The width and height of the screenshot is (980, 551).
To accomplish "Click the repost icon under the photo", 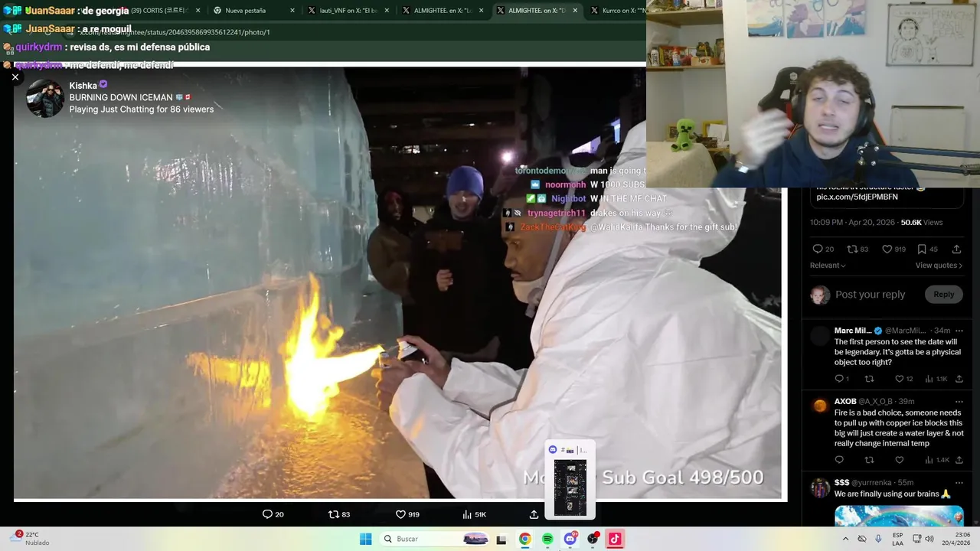I will click(x=333, y=514).
